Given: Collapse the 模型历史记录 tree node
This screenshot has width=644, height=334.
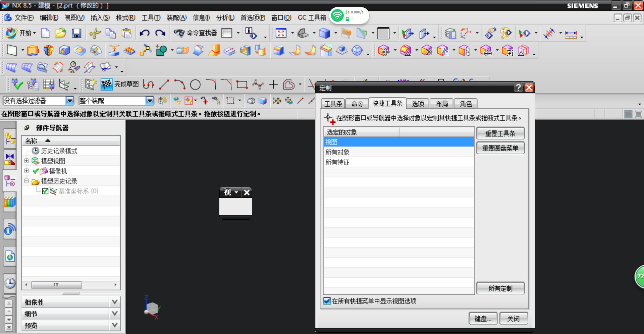Looking at the screenshot, I should coord(26,181).
